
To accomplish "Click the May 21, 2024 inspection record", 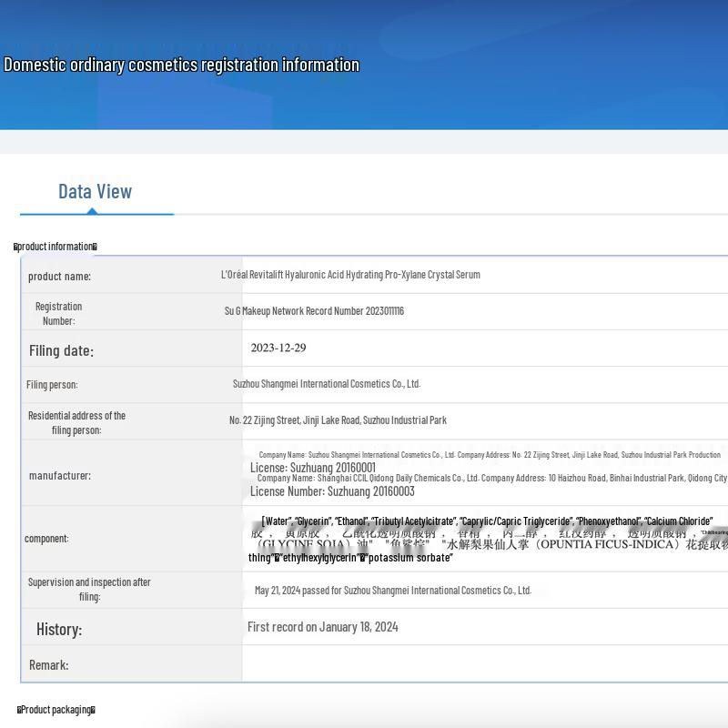I will pos(392,591).
